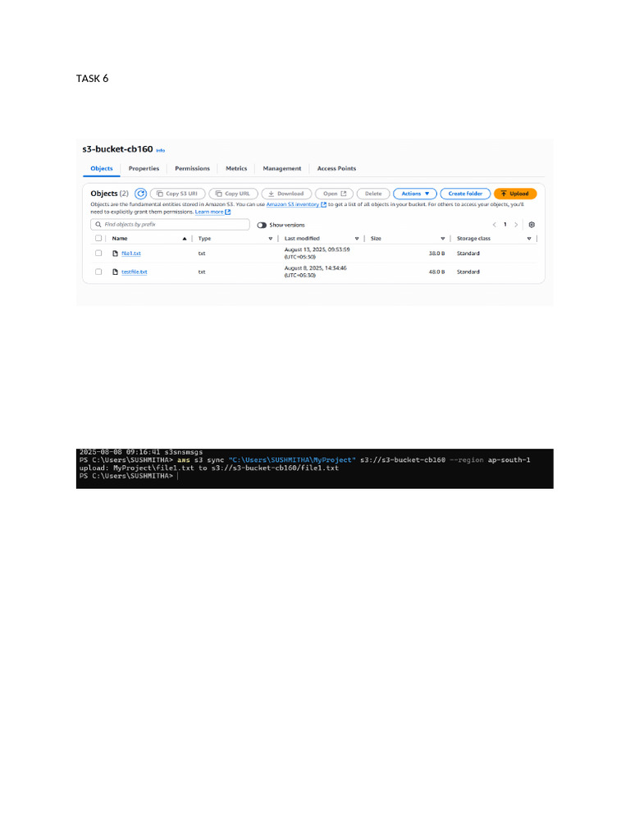Open the Amazon S3 inventory link
The width and height of the screenshot is (630, 840).
pyautogui.click(x=293, y=204)
